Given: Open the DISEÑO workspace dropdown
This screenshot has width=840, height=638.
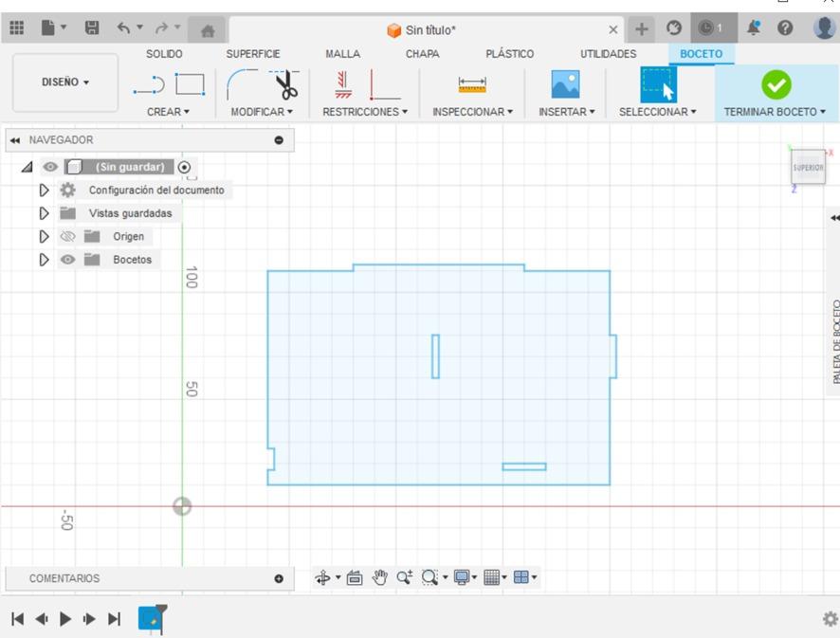Looking at the screenshot, I should (64, 82).
